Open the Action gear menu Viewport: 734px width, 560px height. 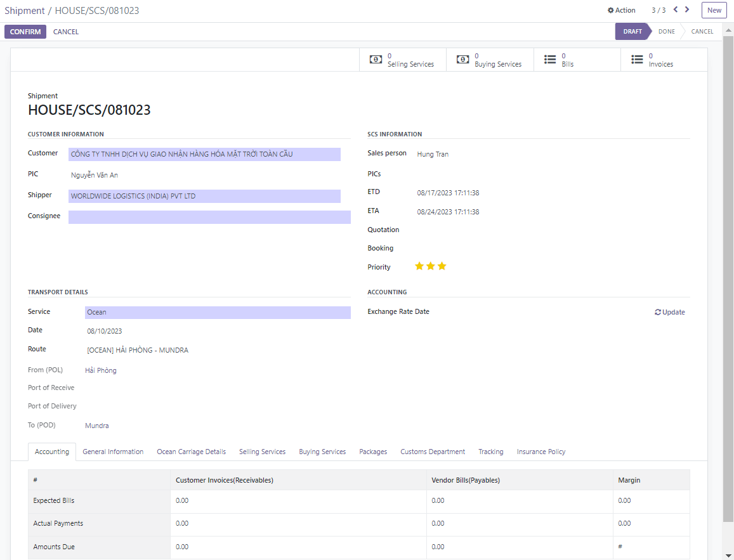(x=621, y=10)
